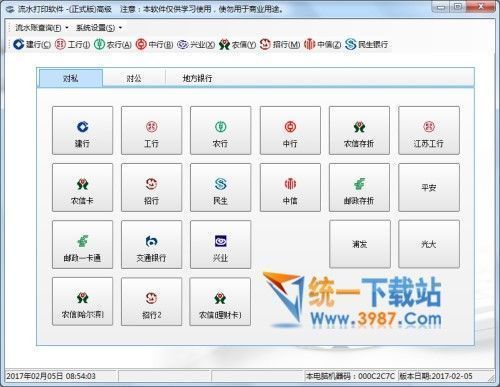Click the 本电脑机器码 status bar field

[350, 376]
